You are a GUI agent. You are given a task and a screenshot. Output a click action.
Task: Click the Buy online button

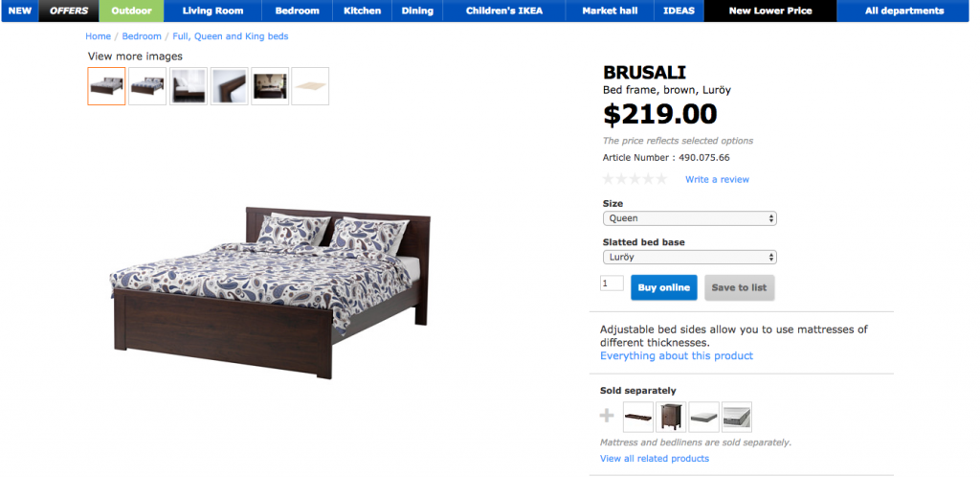click(664, 287)
